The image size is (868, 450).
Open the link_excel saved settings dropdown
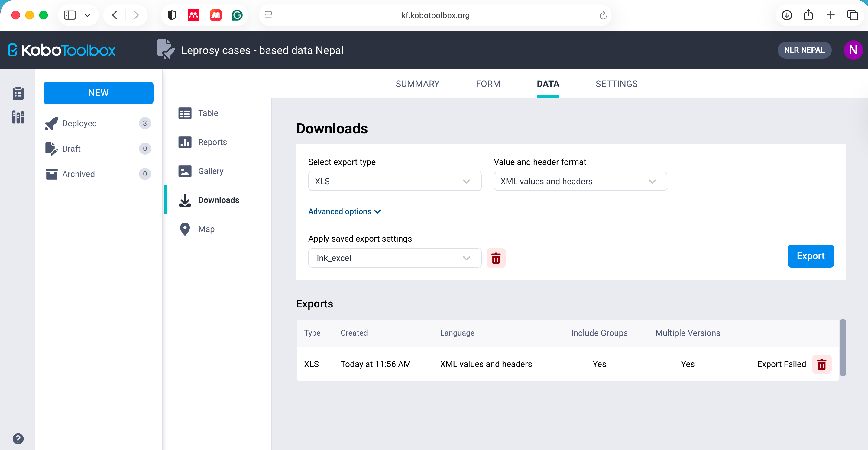pos(395,258)
